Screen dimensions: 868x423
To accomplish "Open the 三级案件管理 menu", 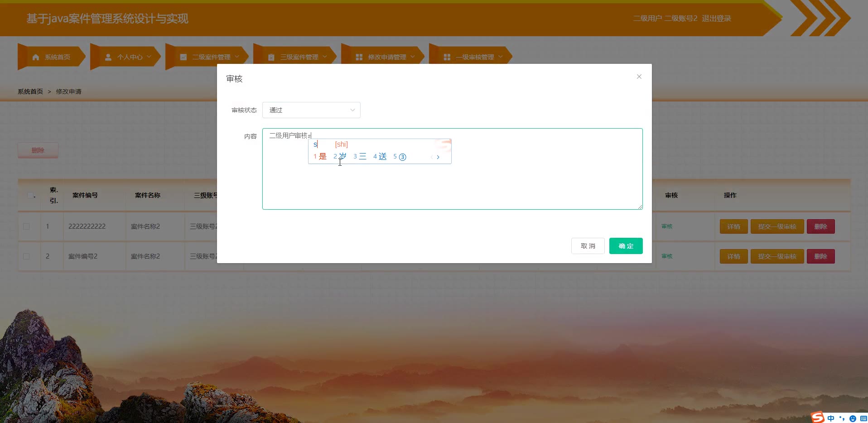I will 295,57.
